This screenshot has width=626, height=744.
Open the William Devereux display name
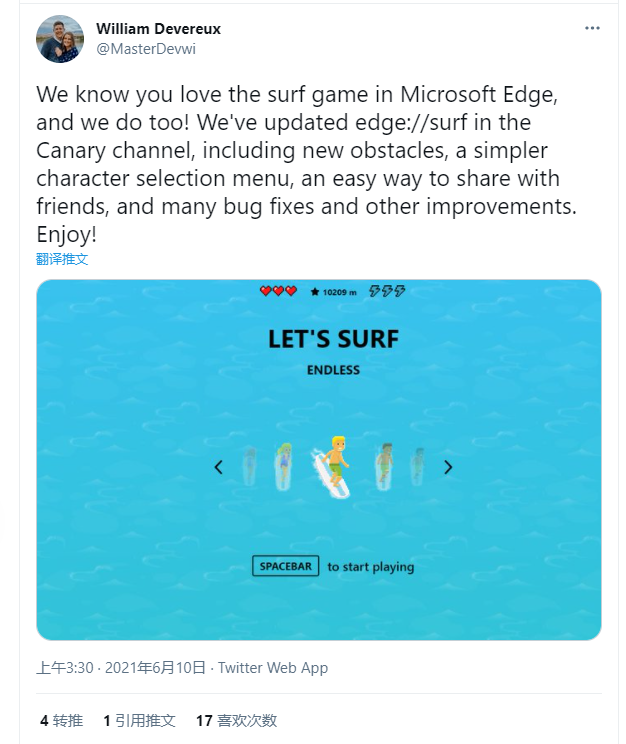pyautogui.click(x=159, y=29)
